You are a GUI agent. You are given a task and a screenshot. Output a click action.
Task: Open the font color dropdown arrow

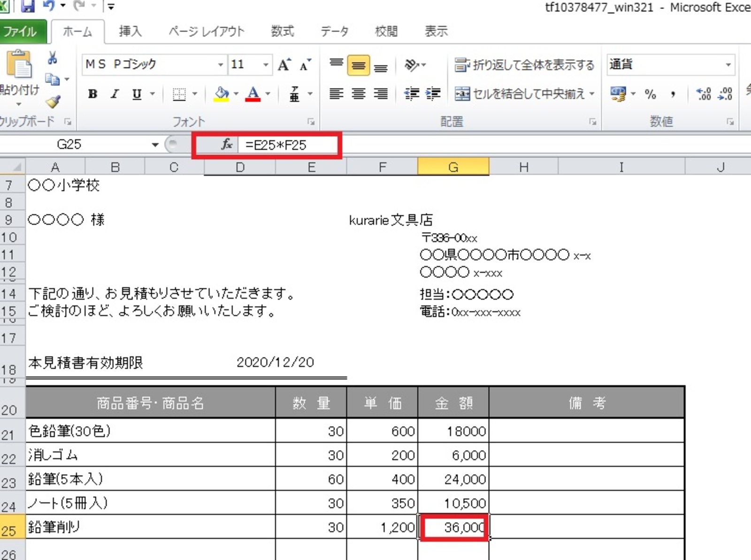tap(268, 94)
